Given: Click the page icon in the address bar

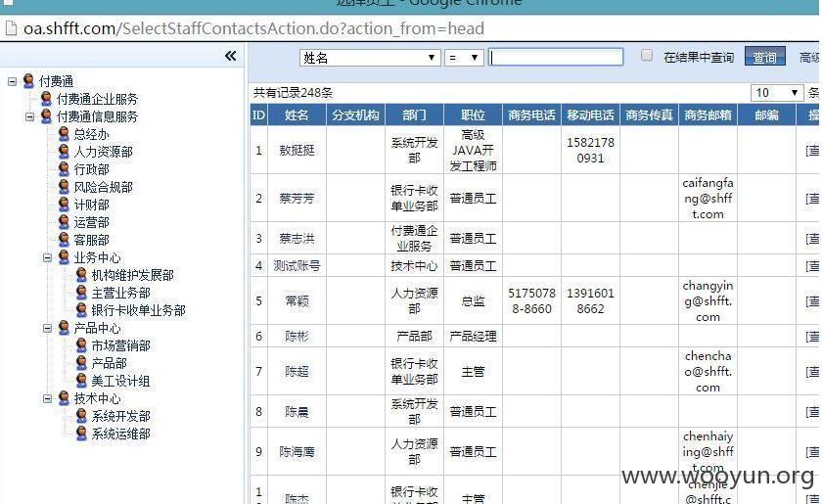Looking at the screenshot, I should (x=10, y=28).
